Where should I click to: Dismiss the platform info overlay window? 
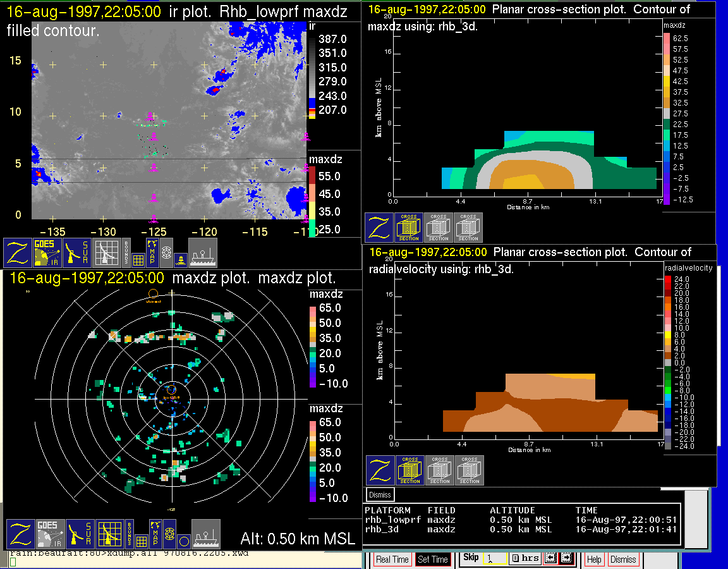[x=380, y=494]
